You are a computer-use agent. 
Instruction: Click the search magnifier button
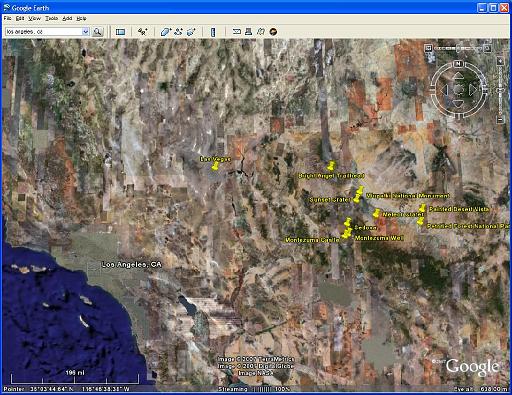[97, 32]
